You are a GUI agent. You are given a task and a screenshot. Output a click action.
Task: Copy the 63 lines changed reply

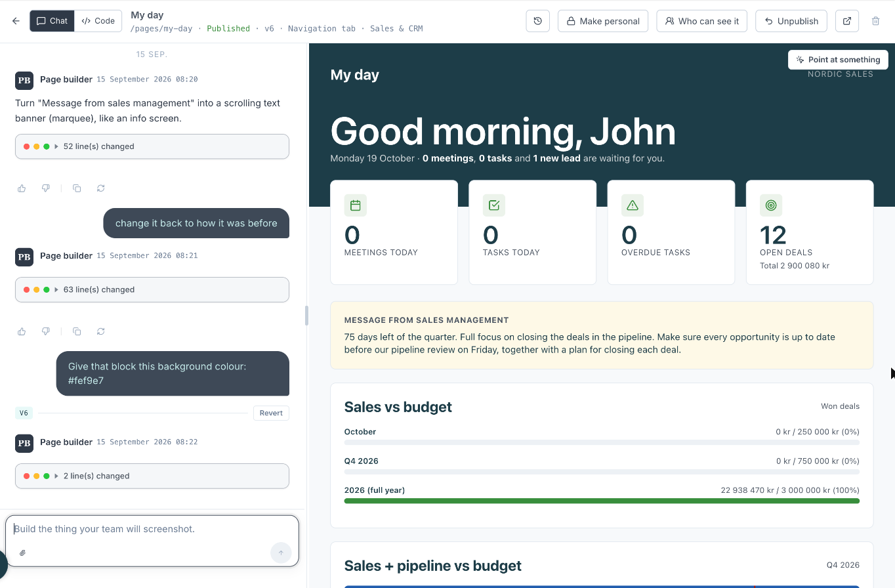point(77,331)
